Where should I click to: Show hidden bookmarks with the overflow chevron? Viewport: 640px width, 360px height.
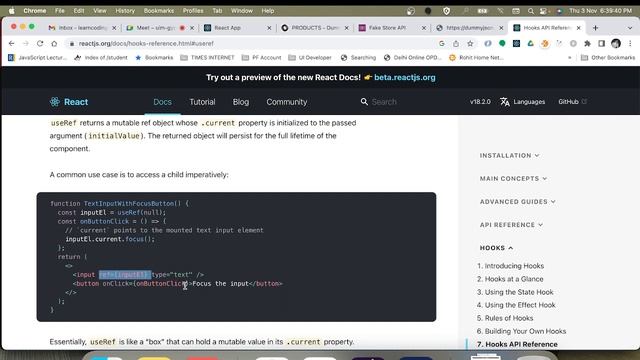pyautogui.click(x=569, y=58)
